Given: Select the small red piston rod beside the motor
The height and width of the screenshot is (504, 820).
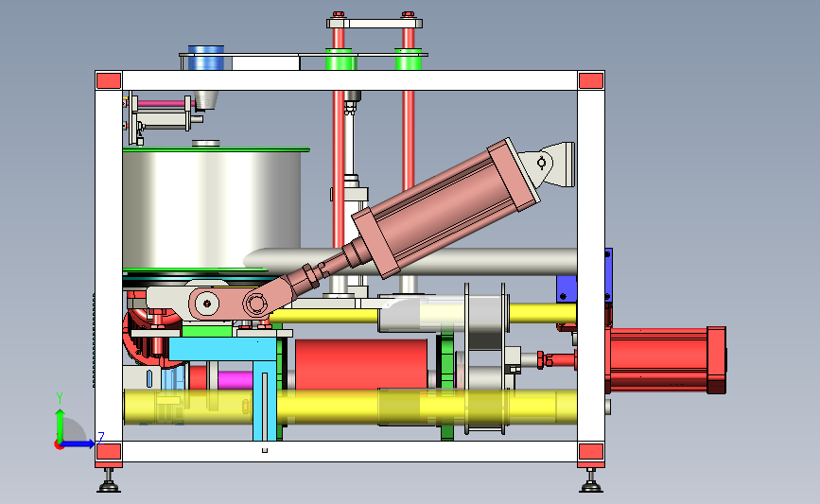Looking at the screenshot, I should pyautogui.click(x=557, y=359).
